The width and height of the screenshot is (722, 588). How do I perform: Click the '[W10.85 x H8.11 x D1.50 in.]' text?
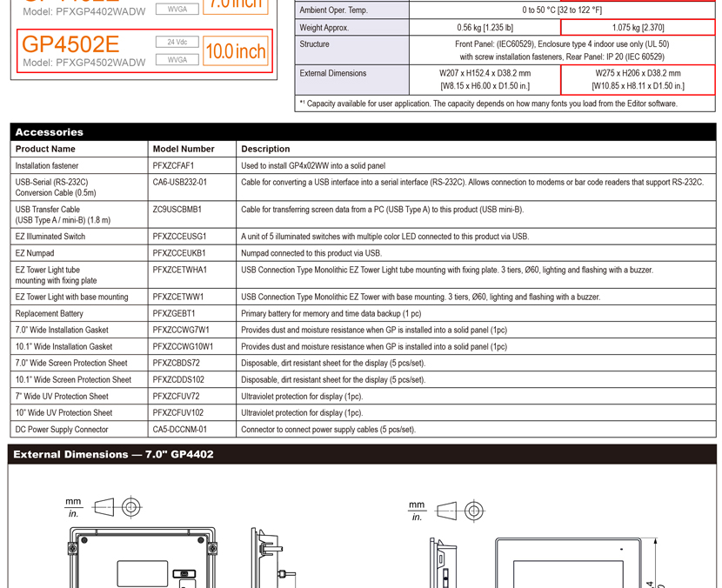click(638, 86)
